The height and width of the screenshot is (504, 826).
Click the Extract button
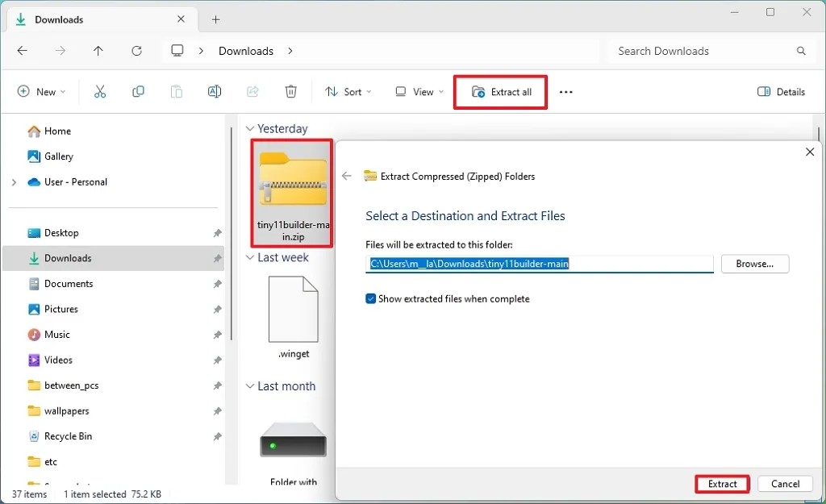pos(722,484)
